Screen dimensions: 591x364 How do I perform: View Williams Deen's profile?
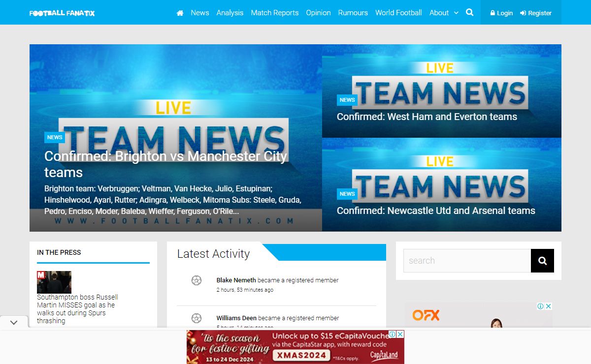coord(236,318)
